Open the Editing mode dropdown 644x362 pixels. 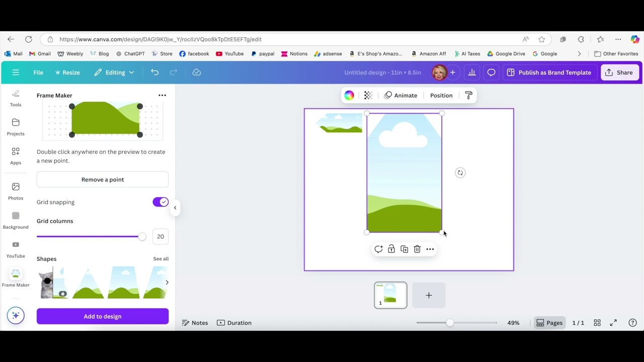coord(114,72)
